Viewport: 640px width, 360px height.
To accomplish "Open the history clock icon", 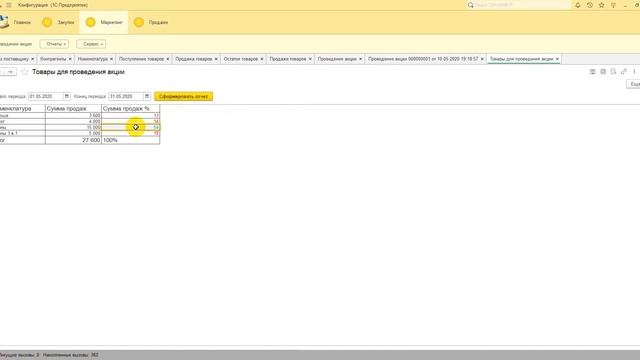I will (x=590, y=5).
